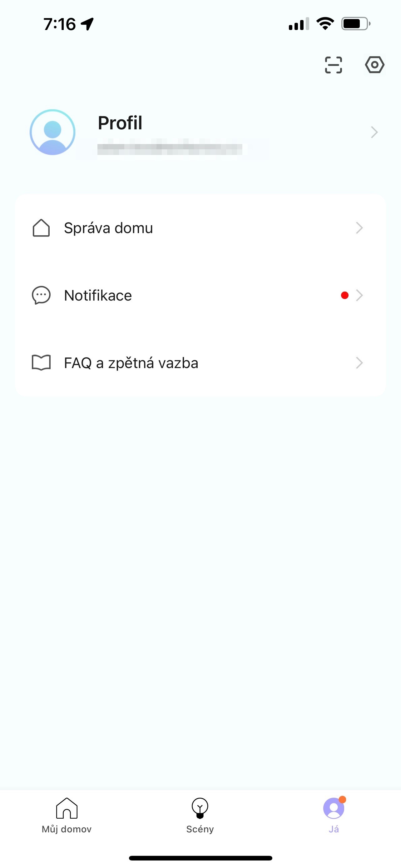Tap the chevron for FAQ a zpětná vazba
The width and height of the screenshot is (401, 868).
point(359,363)
